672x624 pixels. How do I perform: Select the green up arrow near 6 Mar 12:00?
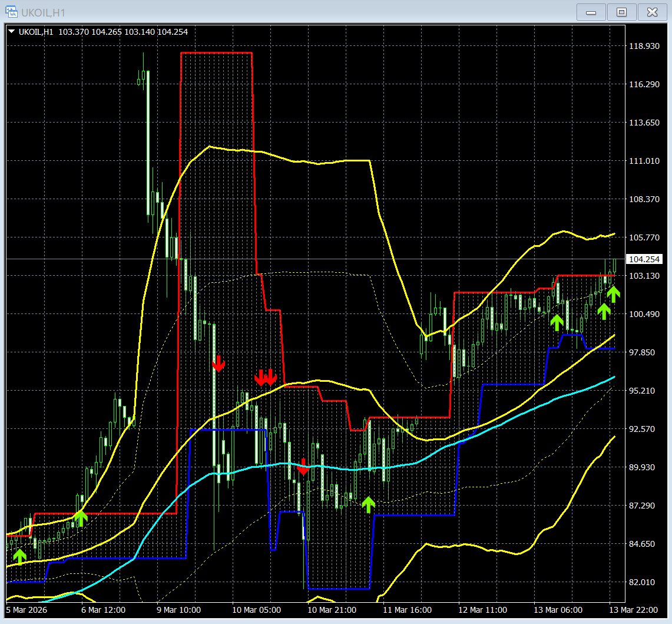[80, 518]
